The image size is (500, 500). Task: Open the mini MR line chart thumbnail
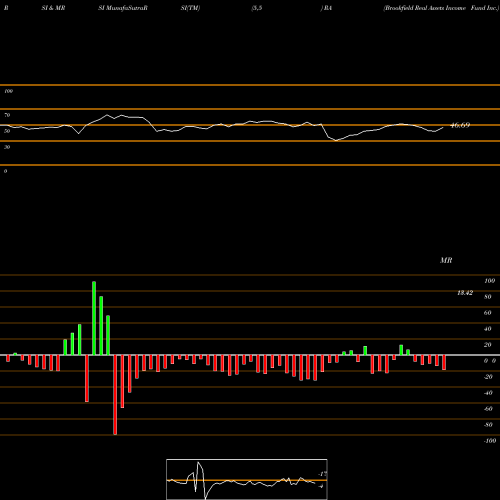pos(247,479)
